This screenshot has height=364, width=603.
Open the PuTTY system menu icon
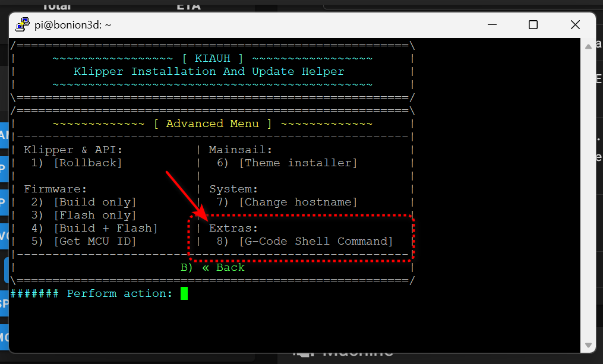click(x=23, y=25)
